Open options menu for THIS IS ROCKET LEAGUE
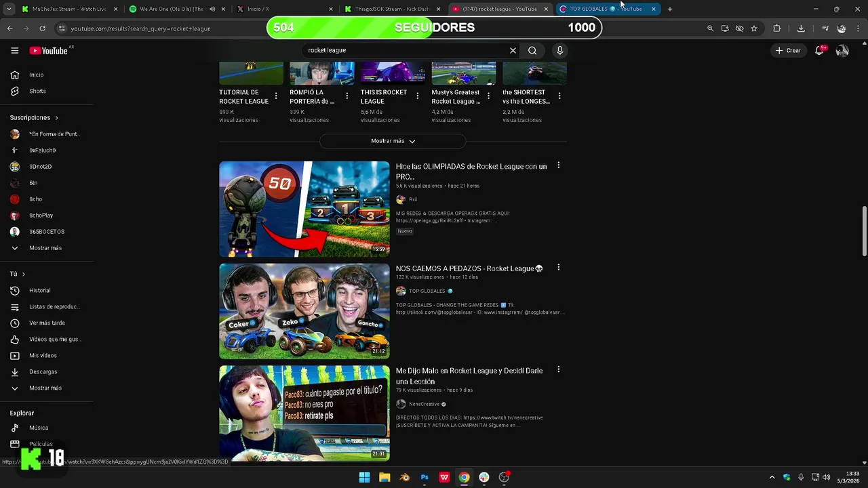Screen dimensions: 868x488 [x=417, y=96]
